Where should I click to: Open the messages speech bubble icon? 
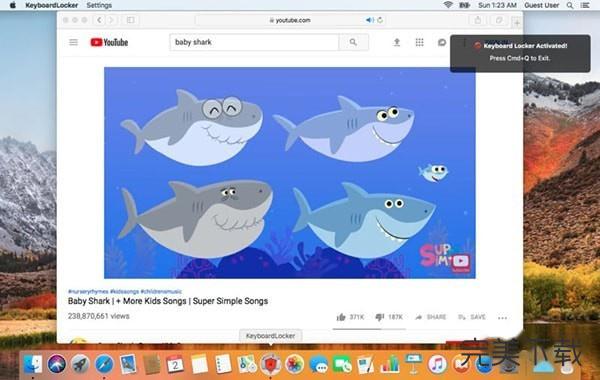pyautogui.click(x=442, y=42)
